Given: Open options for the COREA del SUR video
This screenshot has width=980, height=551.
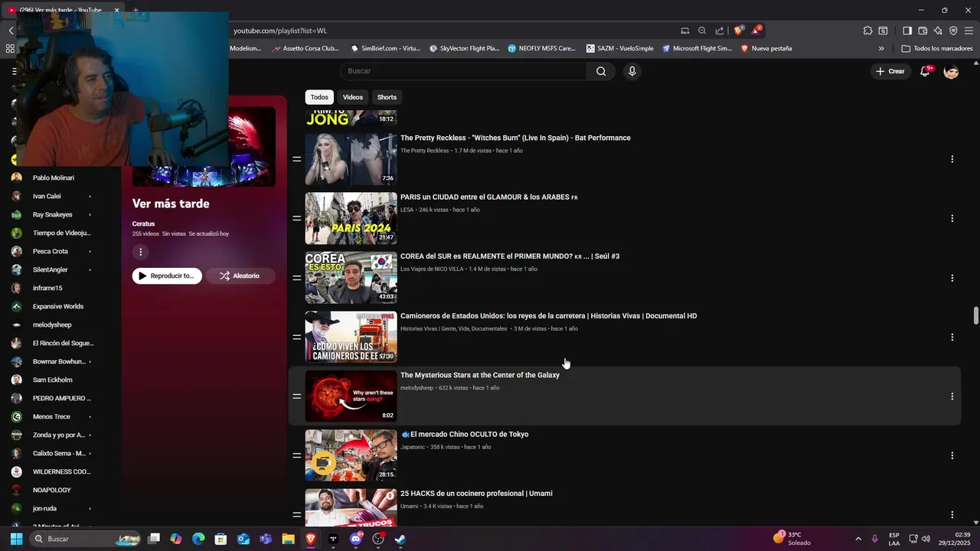Looking at the screenshot, I should pos(952,278).
